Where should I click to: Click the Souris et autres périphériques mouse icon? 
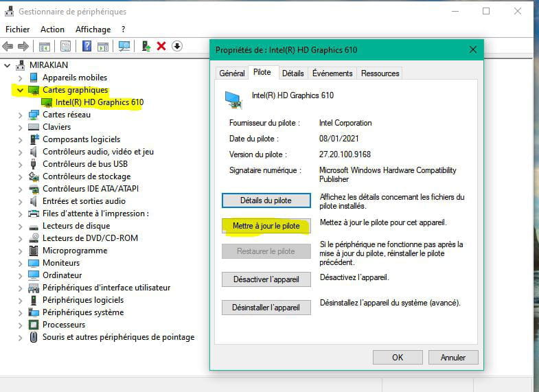34,337
